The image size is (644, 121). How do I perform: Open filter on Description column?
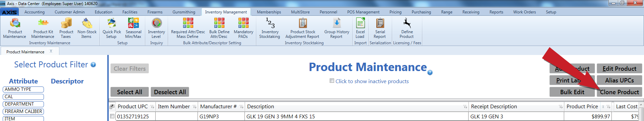coord(465,107)
